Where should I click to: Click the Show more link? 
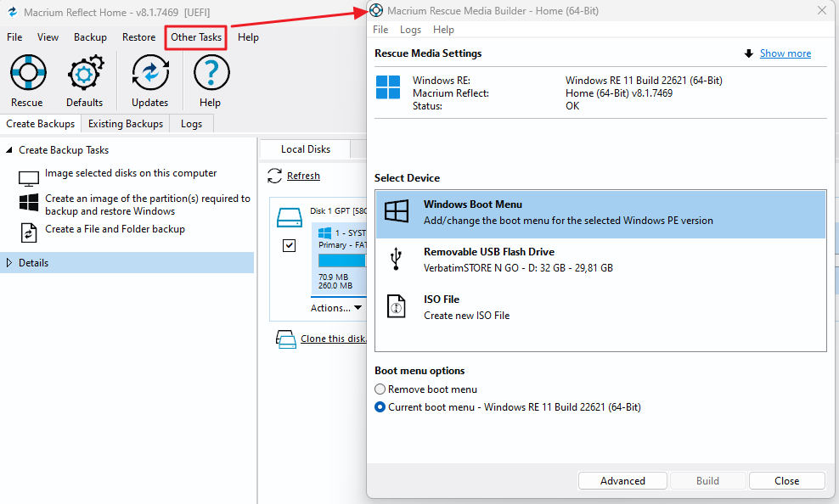[x=785, y=53]
